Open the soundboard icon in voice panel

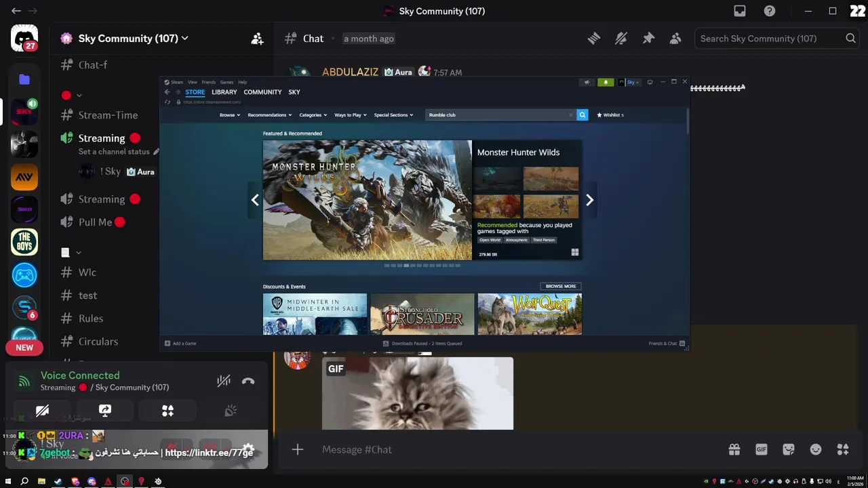231,411
